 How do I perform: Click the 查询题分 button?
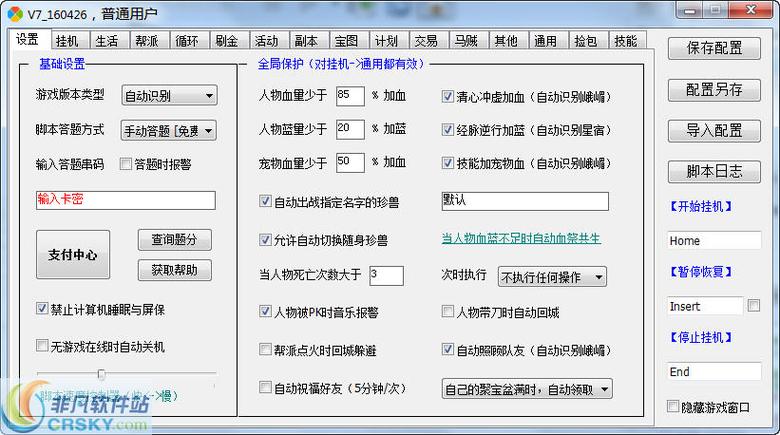coord(175,240)
